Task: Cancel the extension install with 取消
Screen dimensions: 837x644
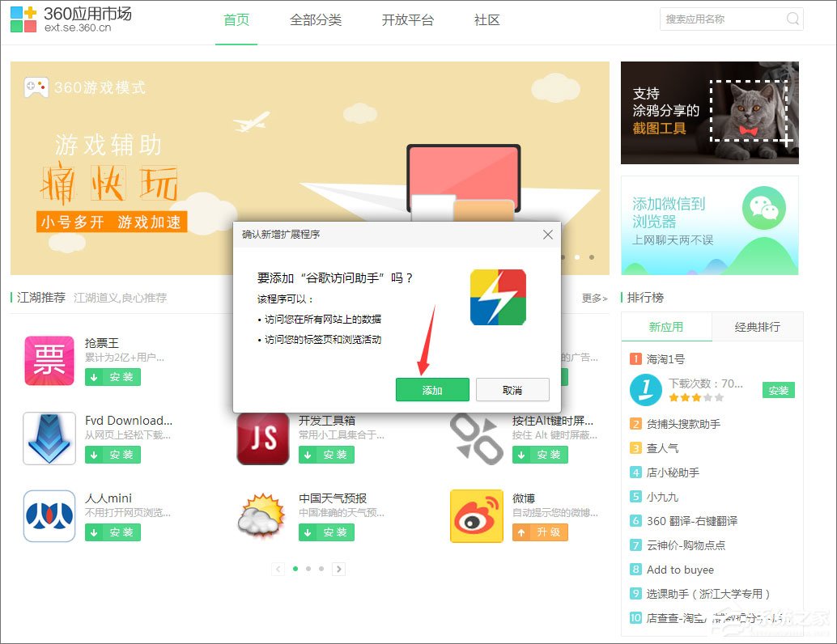Action: click(512, 389)
